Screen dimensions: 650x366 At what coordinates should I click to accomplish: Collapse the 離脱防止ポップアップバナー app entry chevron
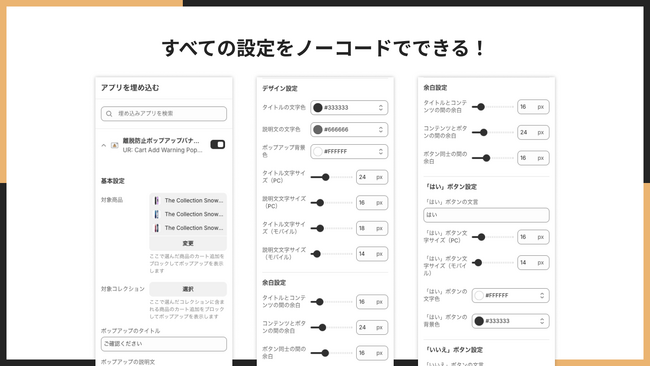[104, 145]
